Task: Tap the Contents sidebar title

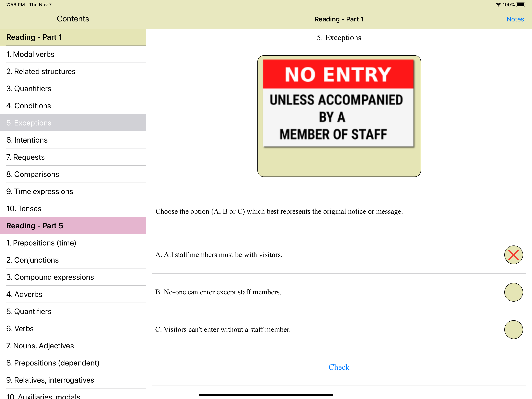Action: [73, 19]
